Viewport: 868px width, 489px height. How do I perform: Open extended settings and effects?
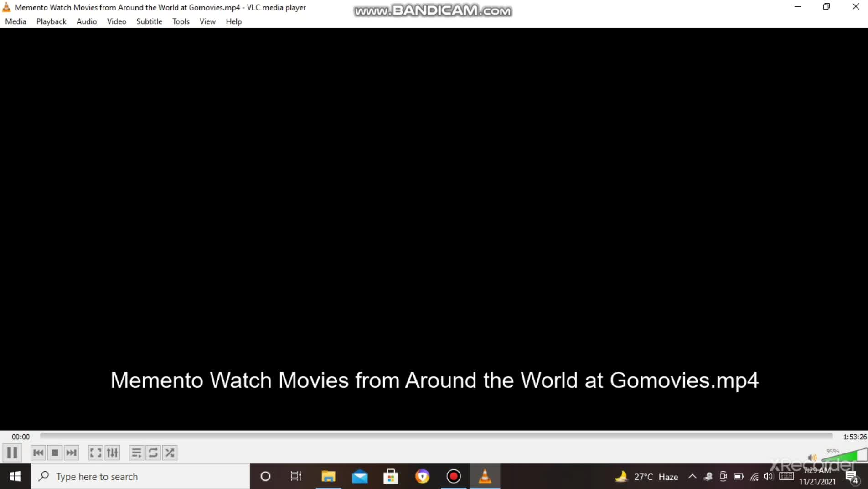(112, 453)
